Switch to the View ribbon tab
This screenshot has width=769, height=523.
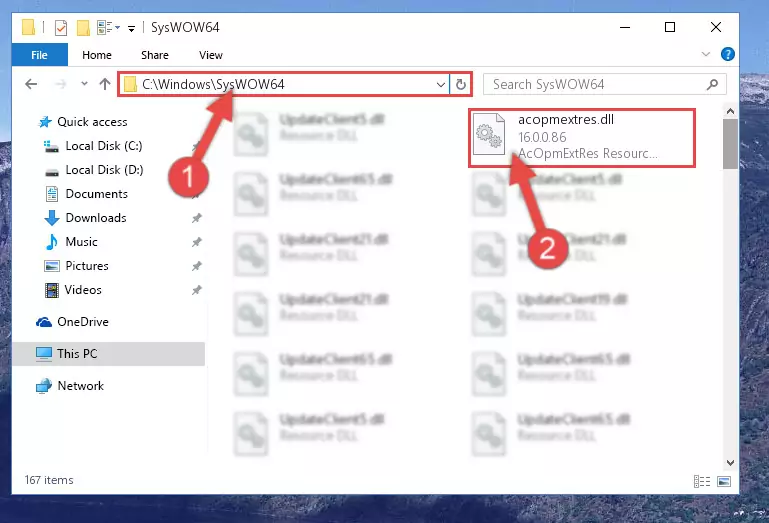click(x=210, y=55)
